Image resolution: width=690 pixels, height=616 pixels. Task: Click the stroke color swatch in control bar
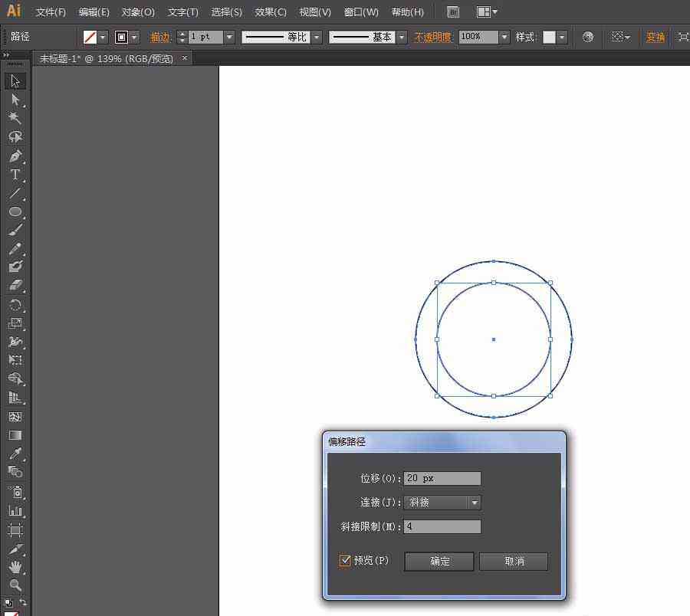121,38
